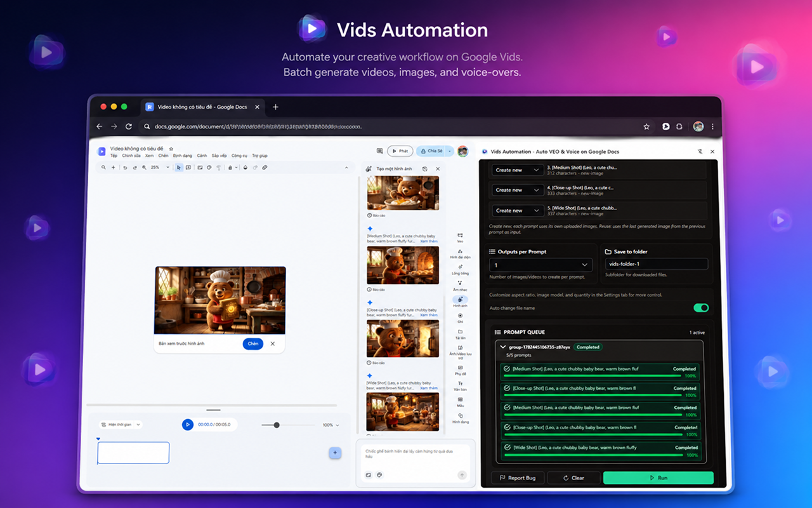Image resolution: width=812 pixels, height=508 pixels.
Task: Open the Mẫu templates tool
Action: pyautogui.click(x=460, y=401)
